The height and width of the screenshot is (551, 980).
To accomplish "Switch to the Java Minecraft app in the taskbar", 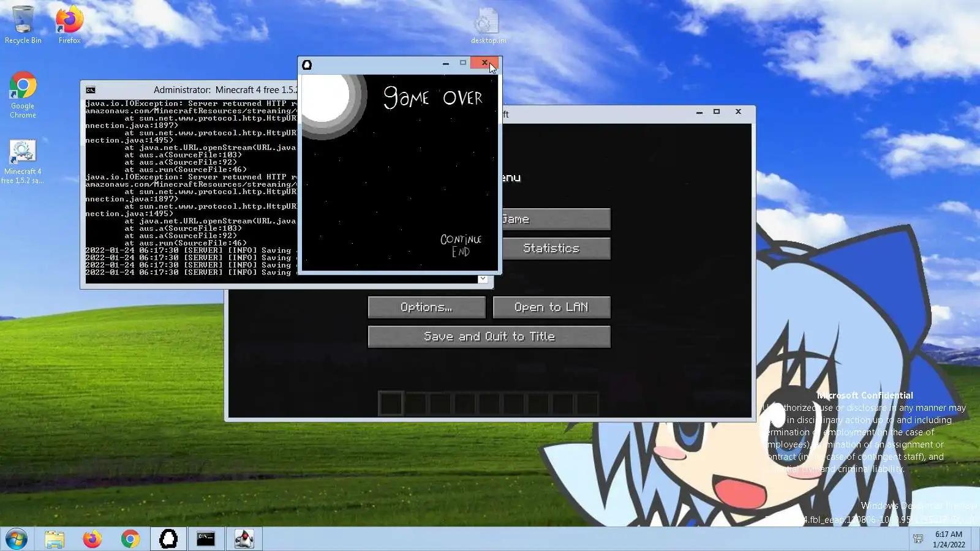I will (244, 539).
